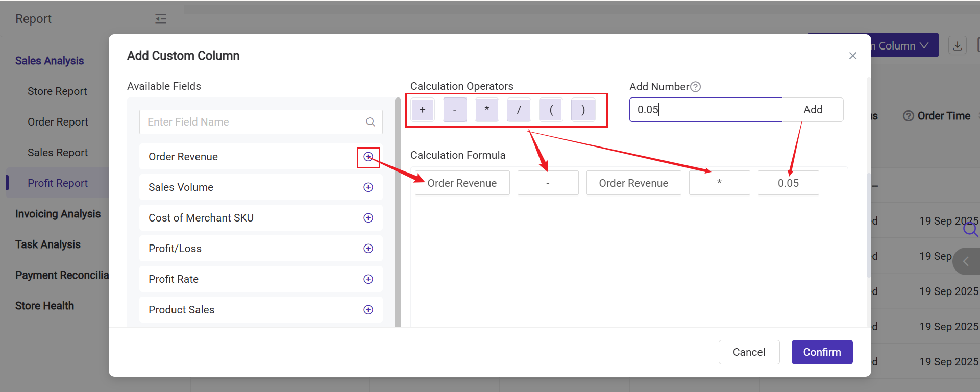
Task: Add Order Revenue field with plus icon
Action: coord(368,157)
